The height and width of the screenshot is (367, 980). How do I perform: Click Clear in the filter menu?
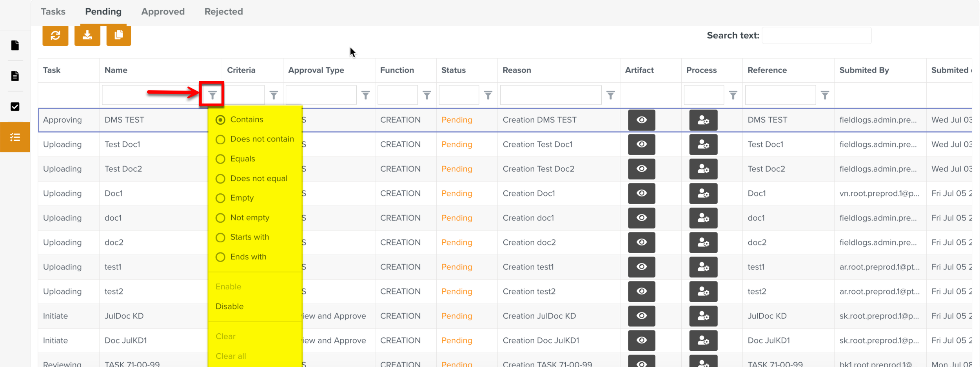(225, 336)
